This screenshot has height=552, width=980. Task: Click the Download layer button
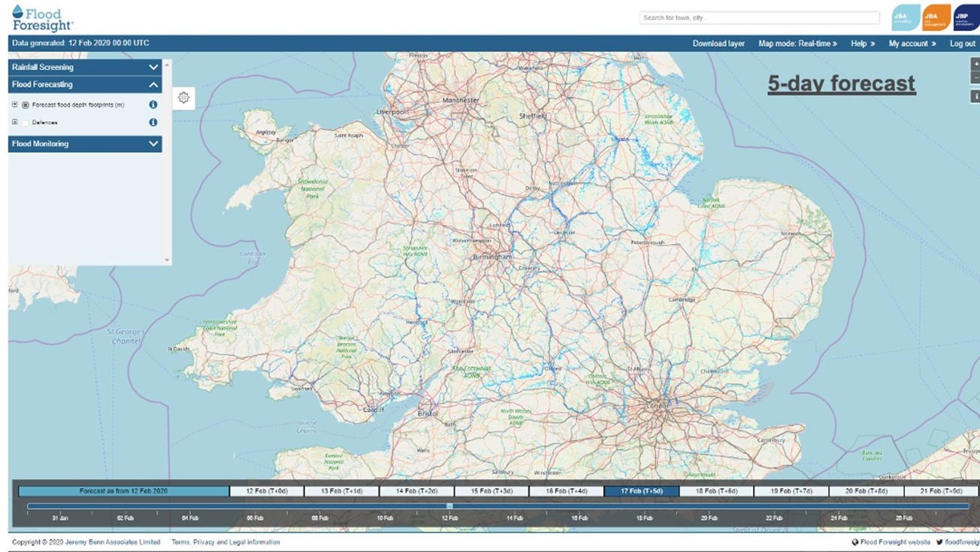[x=718, y=44]
